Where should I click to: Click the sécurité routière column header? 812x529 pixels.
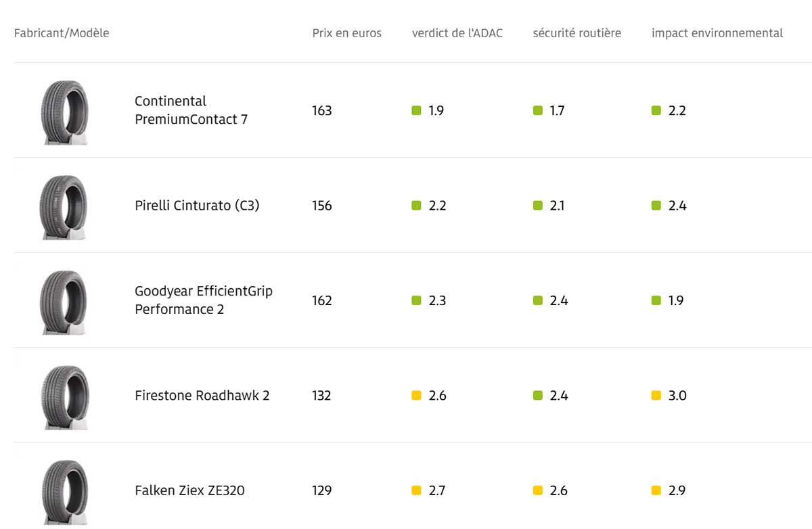pos(577,33)
